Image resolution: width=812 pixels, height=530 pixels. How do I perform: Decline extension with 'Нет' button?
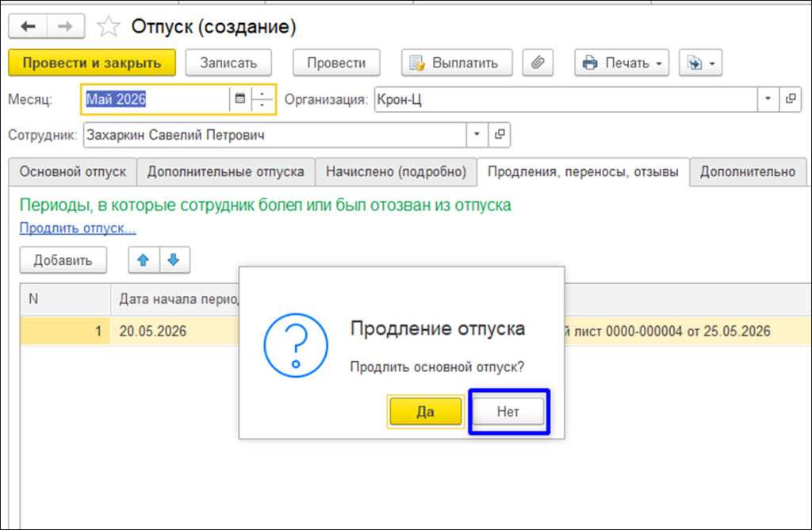point(508,412)
